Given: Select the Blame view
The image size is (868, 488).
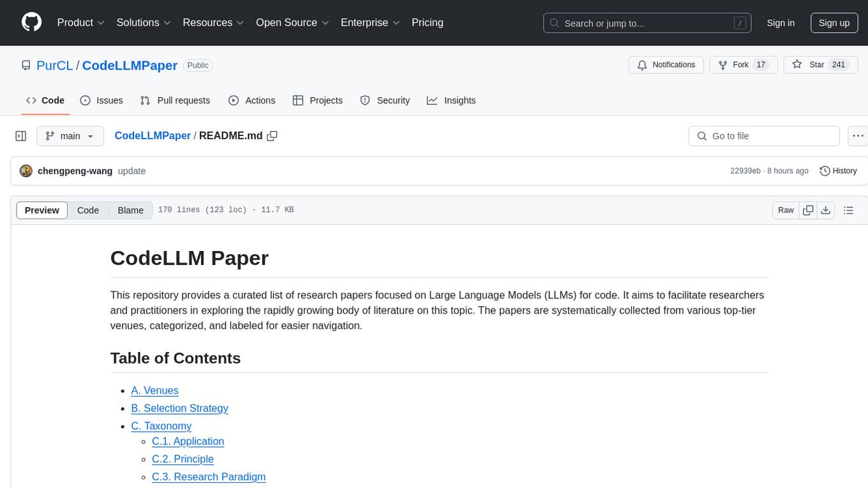Looking at the screenshot, I should pyautogui.click(x=130, y=210).
